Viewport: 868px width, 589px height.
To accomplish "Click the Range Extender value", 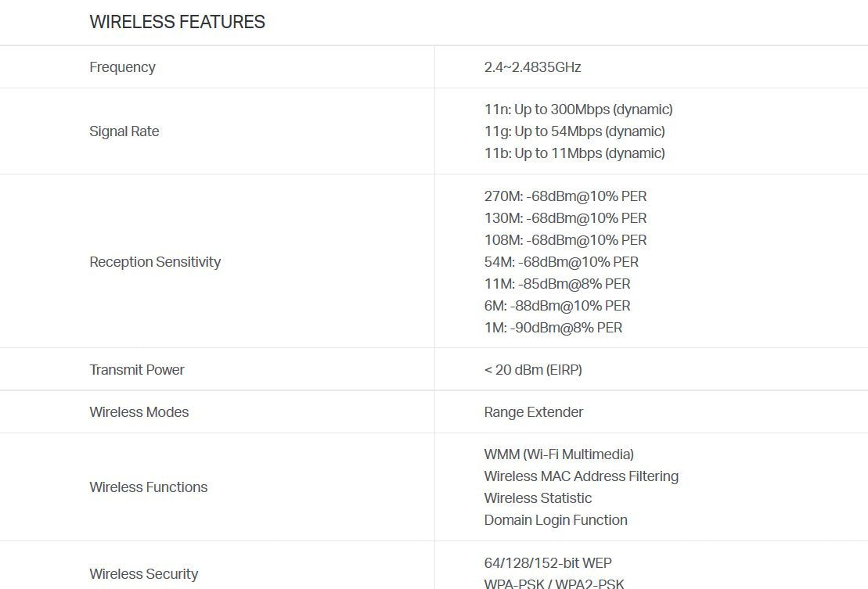I will tap(533, 412).
